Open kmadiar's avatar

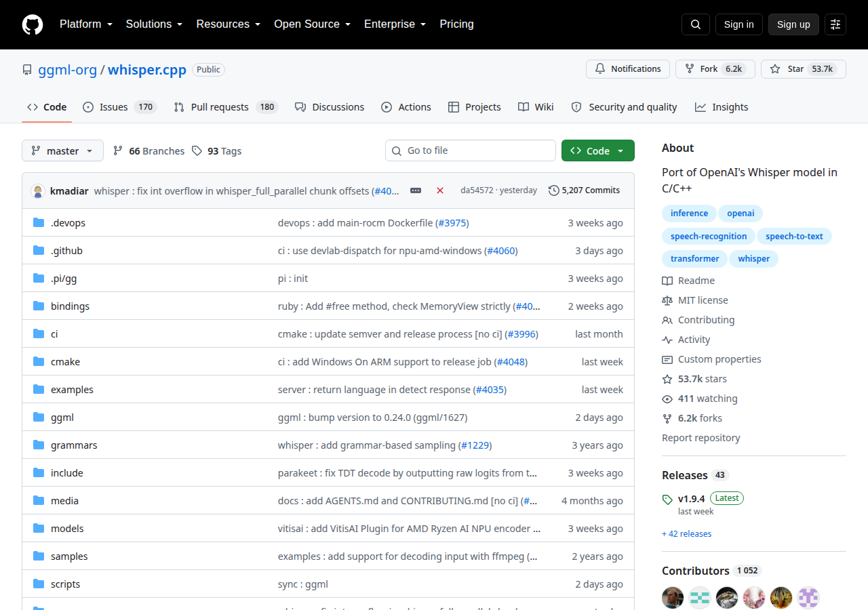coord(38,190)
